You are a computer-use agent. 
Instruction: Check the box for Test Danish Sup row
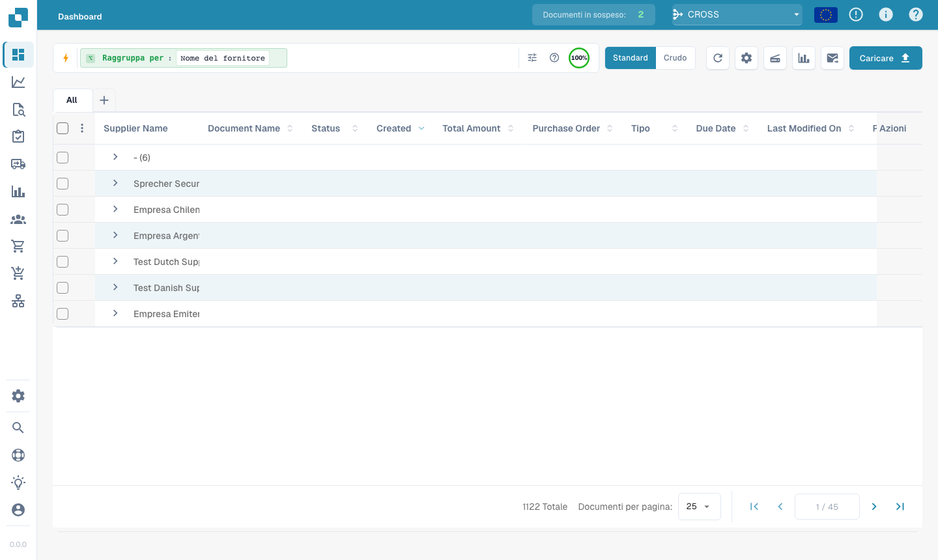(x=63, y=288)
